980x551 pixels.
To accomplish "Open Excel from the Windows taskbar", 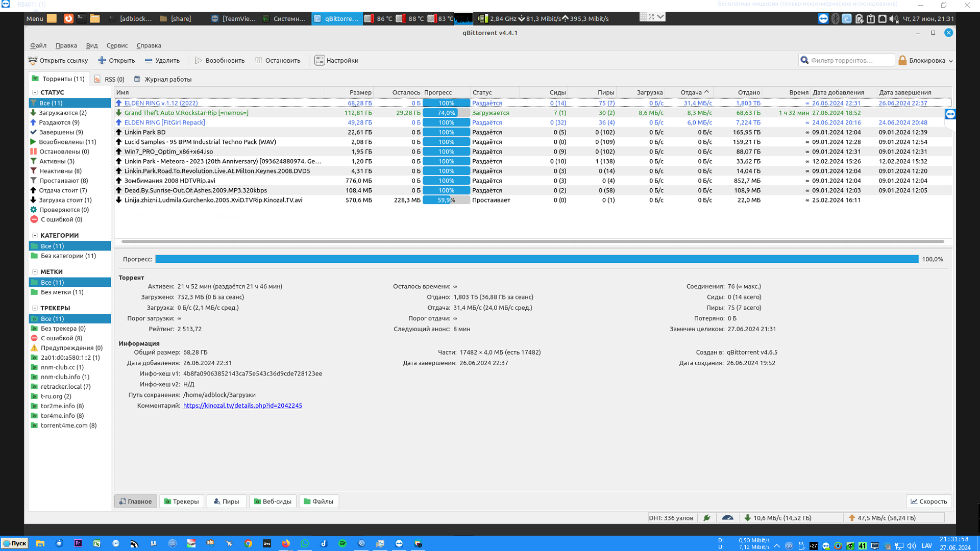I will pos(97,543).
